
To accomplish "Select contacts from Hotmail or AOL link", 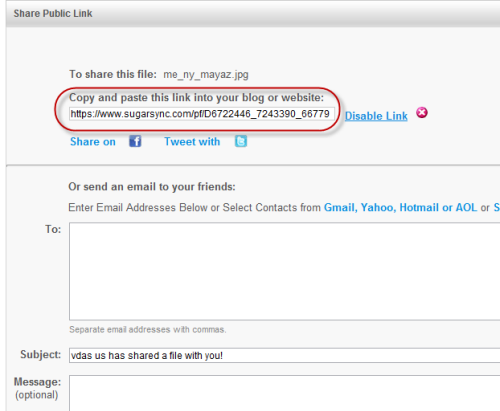I will [438, 207].
